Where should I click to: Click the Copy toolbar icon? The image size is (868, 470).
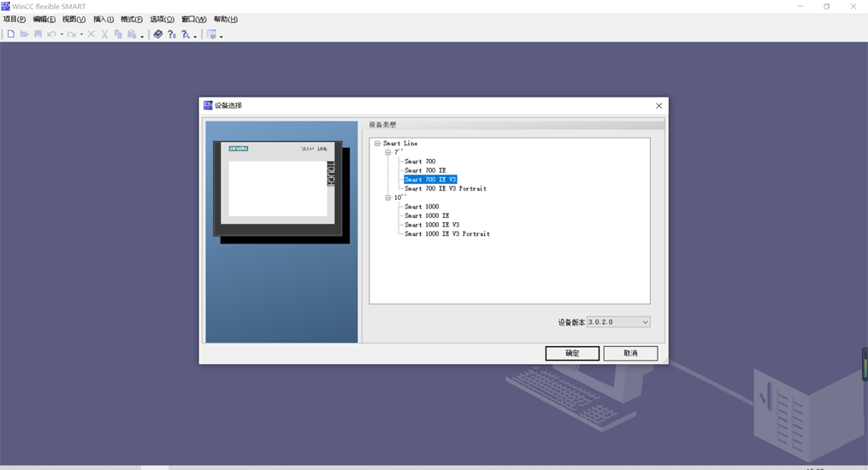click(x=118, y=34)
